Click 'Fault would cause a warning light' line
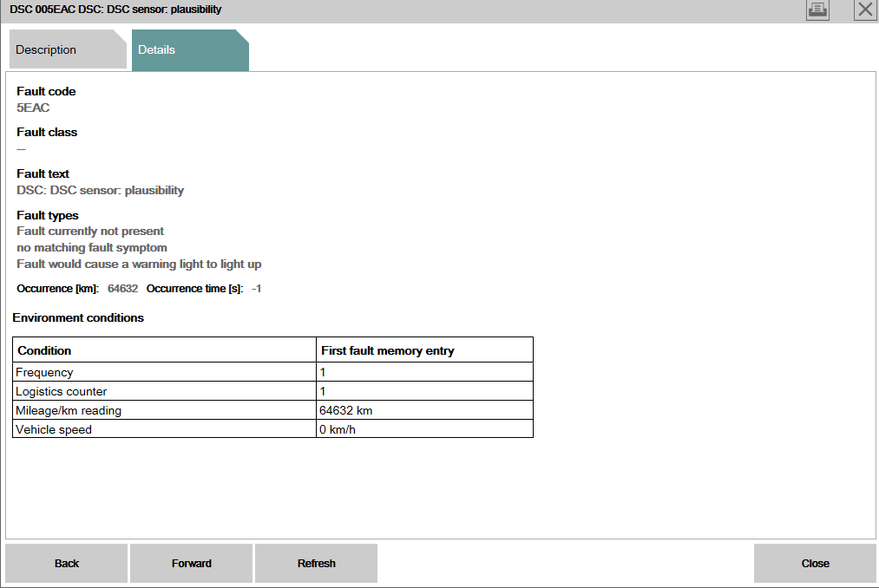879x588 pixels. pyautogui.click(x=139, y=264)
